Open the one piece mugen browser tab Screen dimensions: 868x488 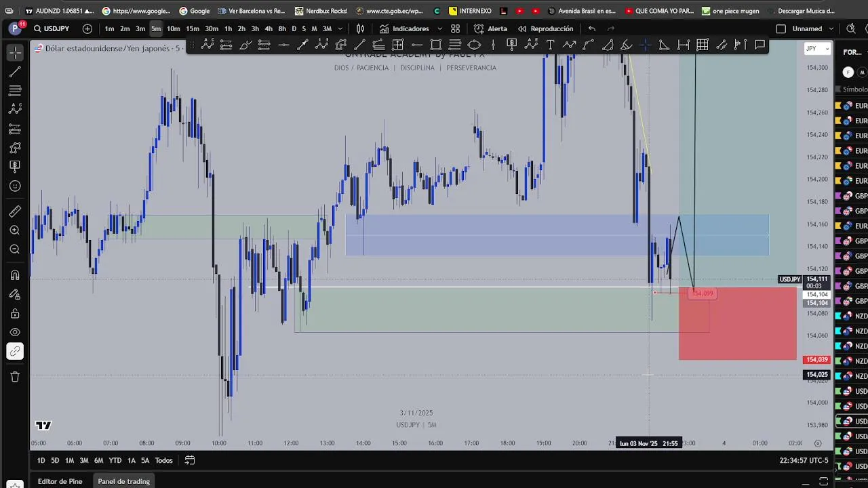coord(730,11)
